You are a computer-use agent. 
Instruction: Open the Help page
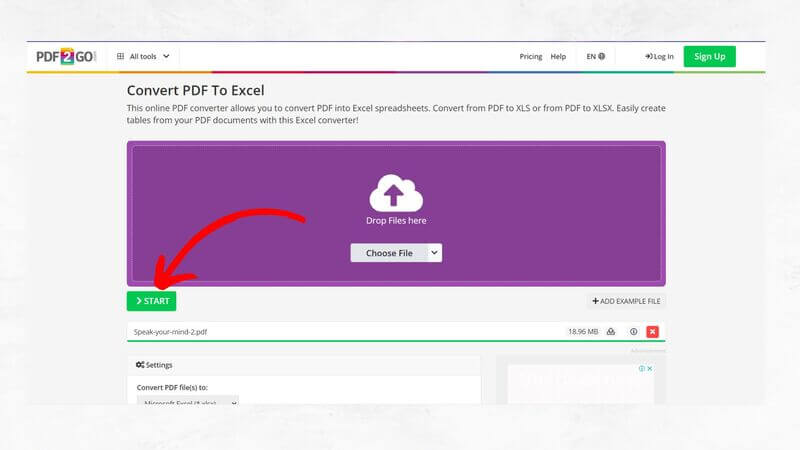coord(558,56)
